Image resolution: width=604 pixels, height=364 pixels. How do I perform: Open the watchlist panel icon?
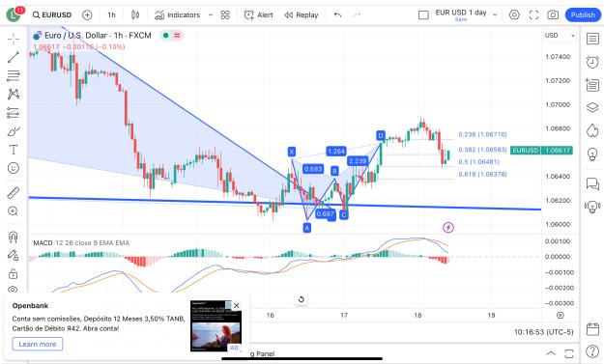click(592, 39)
